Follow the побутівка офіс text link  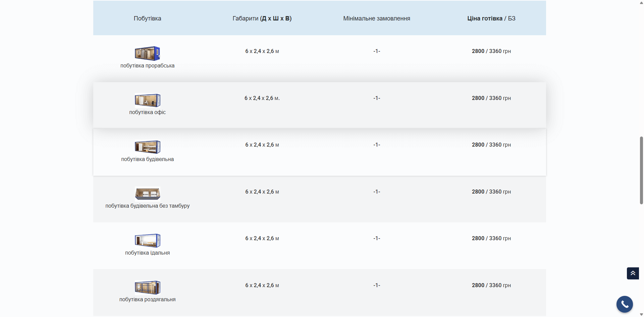[147, 112]
